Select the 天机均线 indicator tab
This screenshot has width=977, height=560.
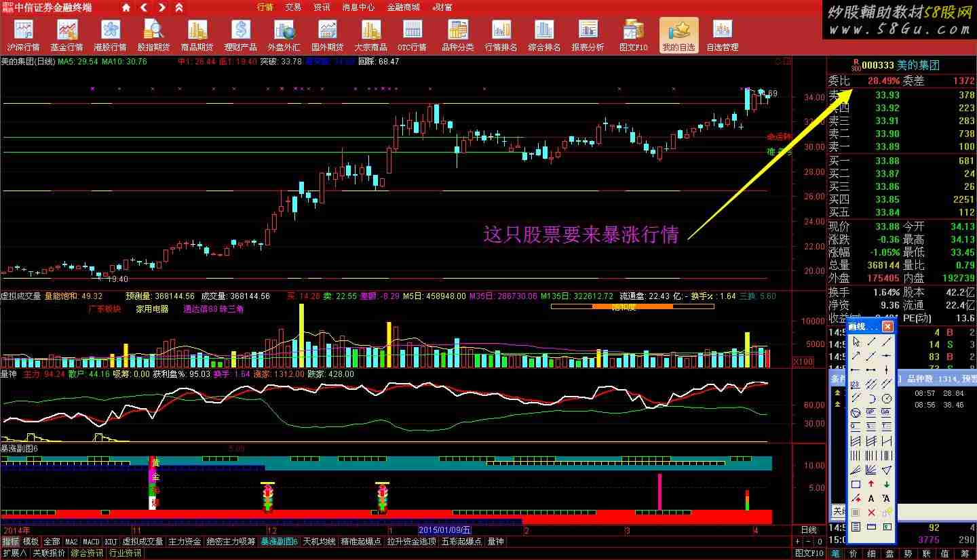320,542
